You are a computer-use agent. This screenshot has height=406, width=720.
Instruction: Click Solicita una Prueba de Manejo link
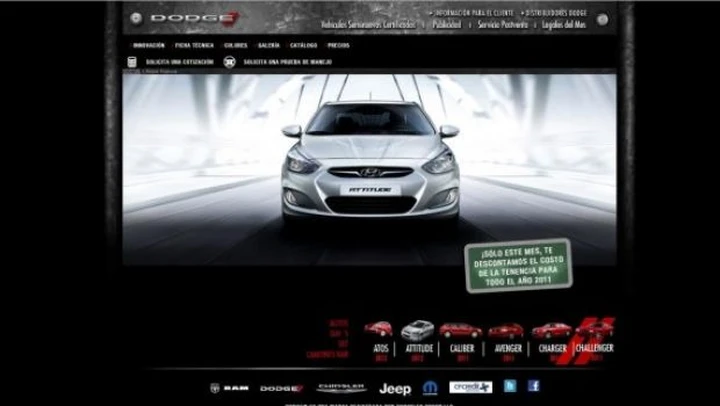click(287, 62)
